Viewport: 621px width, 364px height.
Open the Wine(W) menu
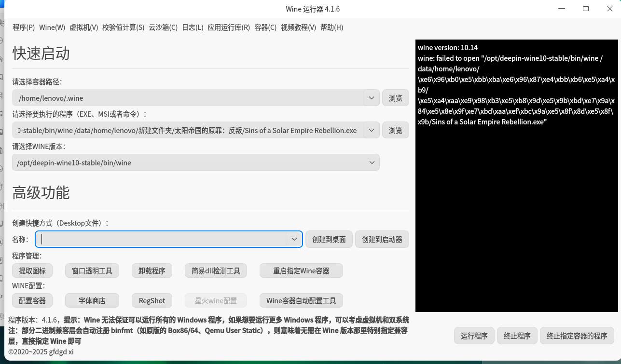tap(52, 27)
